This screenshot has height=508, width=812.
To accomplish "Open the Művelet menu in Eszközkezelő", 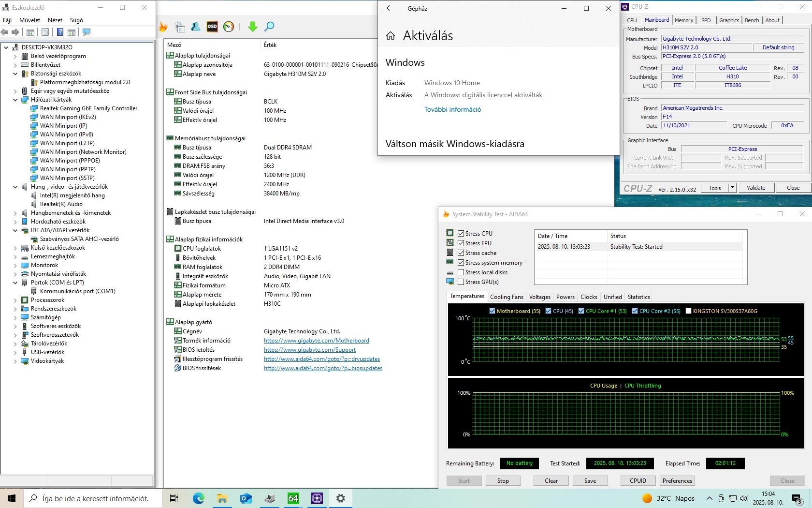I will [29, 20].
